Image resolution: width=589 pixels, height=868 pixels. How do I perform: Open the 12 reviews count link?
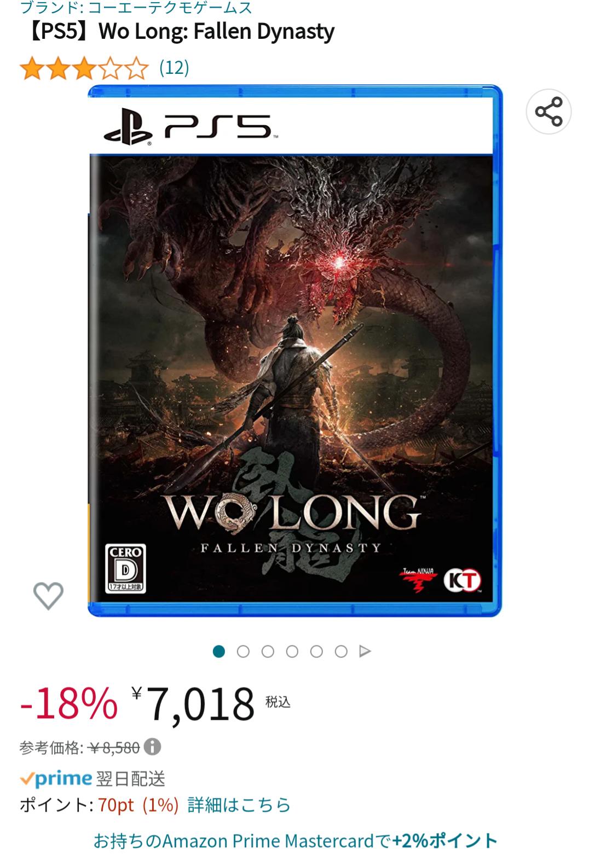(174, 68)
